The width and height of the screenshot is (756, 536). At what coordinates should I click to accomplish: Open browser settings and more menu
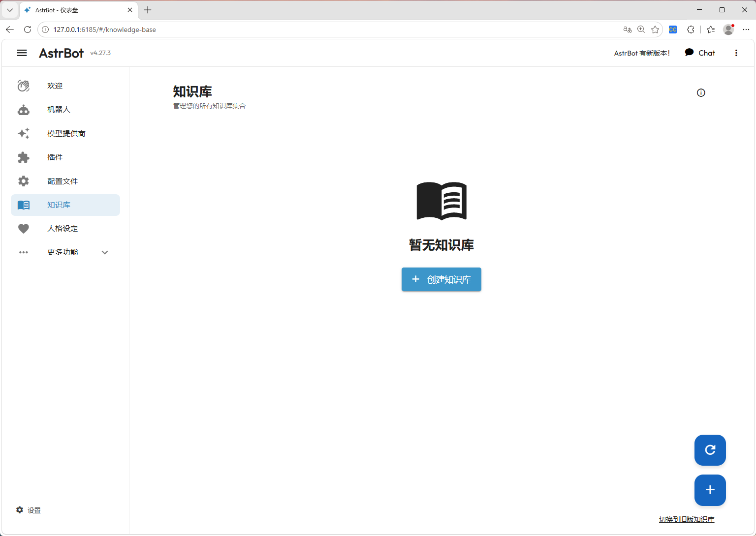[x=746, y=30]
